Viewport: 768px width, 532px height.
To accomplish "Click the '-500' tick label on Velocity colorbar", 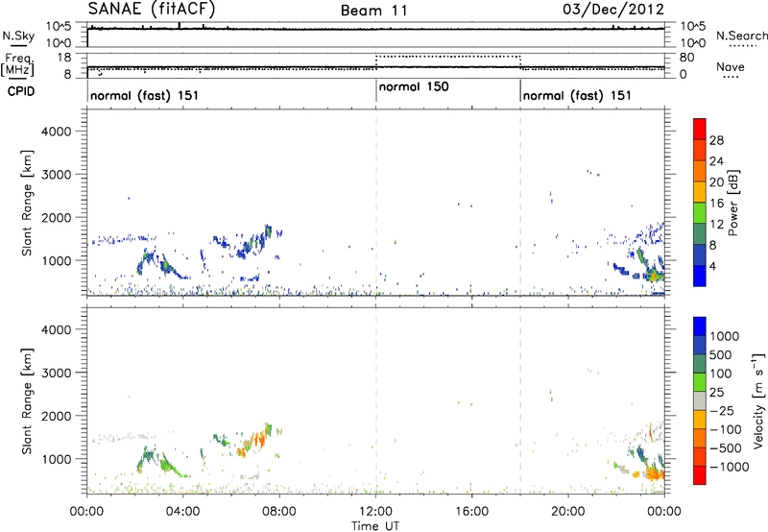I will (726, 448).
